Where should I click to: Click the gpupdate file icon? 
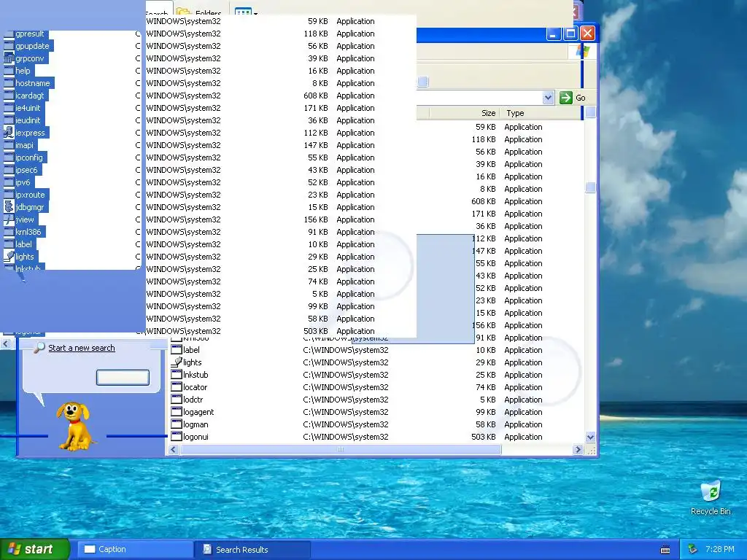(9, 46)
